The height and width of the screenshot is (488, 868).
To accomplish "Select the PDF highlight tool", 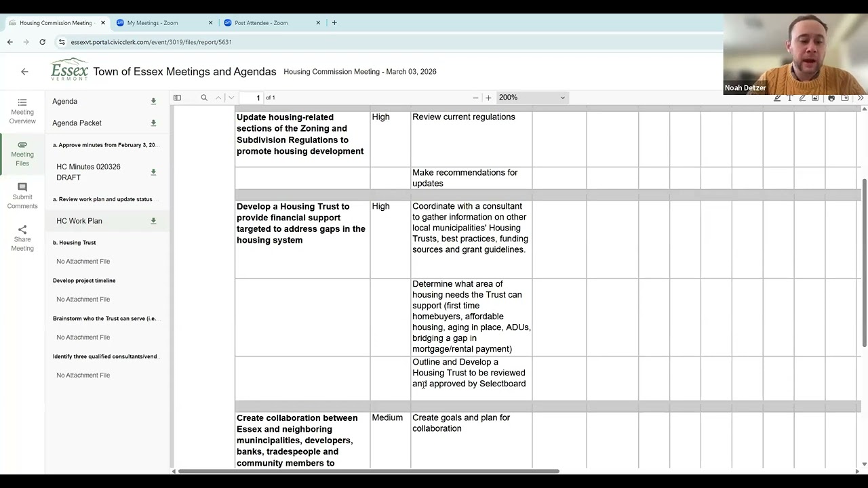I will click(x=777, y=98).
